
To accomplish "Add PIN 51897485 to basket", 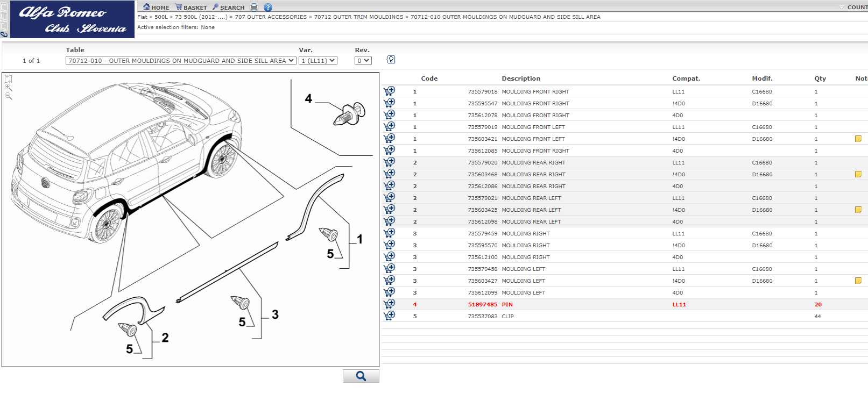I will (389, 304).
